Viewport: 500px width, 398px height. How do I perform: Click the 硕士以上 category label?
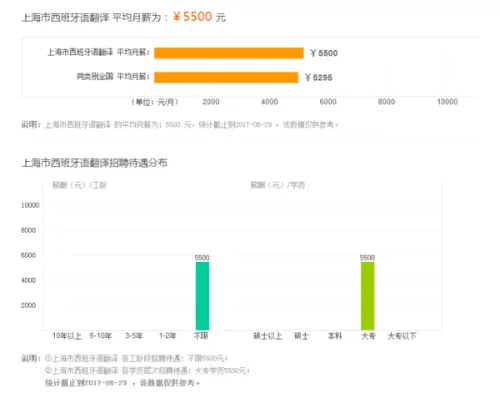click(x=268, y=336)
